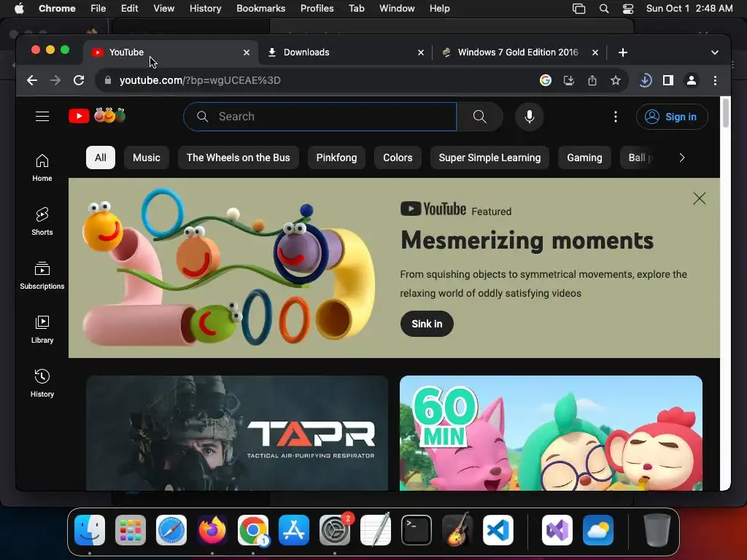Go back with browser back arrow
Viewport: 747px width, 560px height.
point(32,80)
